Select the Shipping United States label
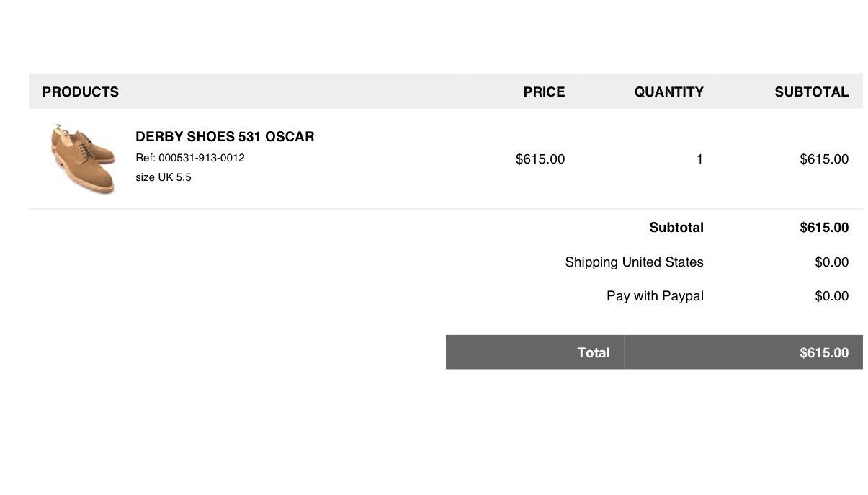 pyautogui.click(x=634, y=262)
